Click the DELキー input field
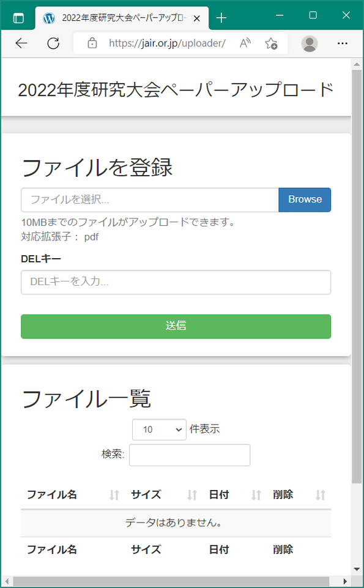Image resolution: width=364 pixels, height=588 pixels. [x=176, y=282]
